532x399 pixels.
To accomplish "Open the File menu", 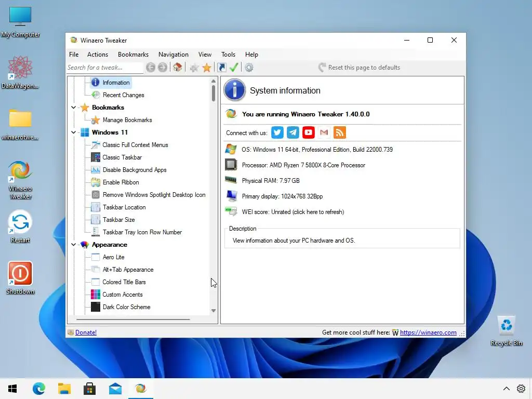I will point(74,54).
